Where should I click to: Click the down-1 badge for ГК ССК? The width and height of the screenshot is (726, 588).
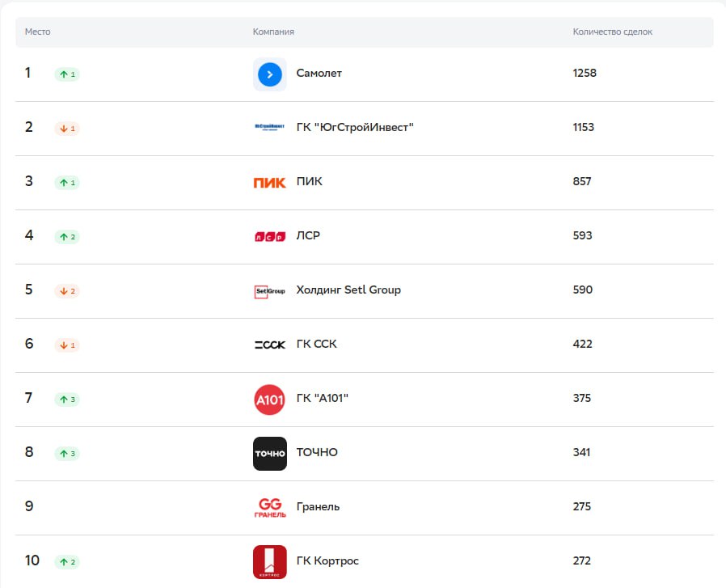[x=67, y=345]
